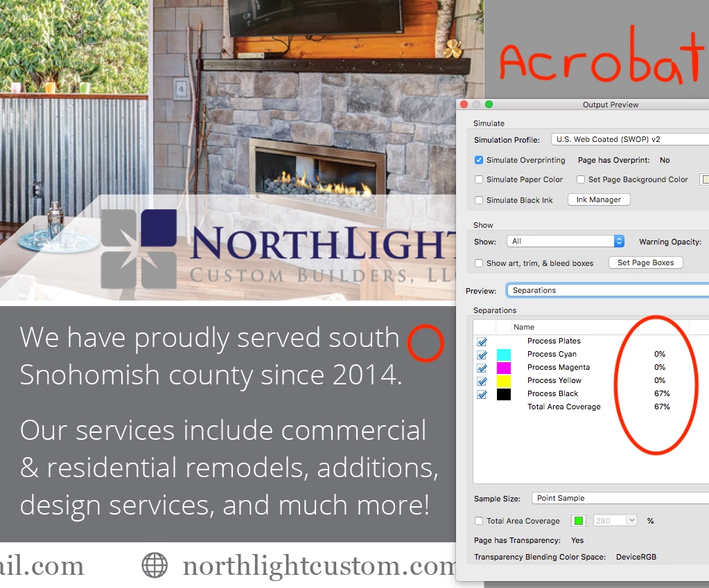The image size is (709, 588).
Task: Check Show art, trim, & bleed boxes
Action: pyautogui.click(x=479, y=263)
